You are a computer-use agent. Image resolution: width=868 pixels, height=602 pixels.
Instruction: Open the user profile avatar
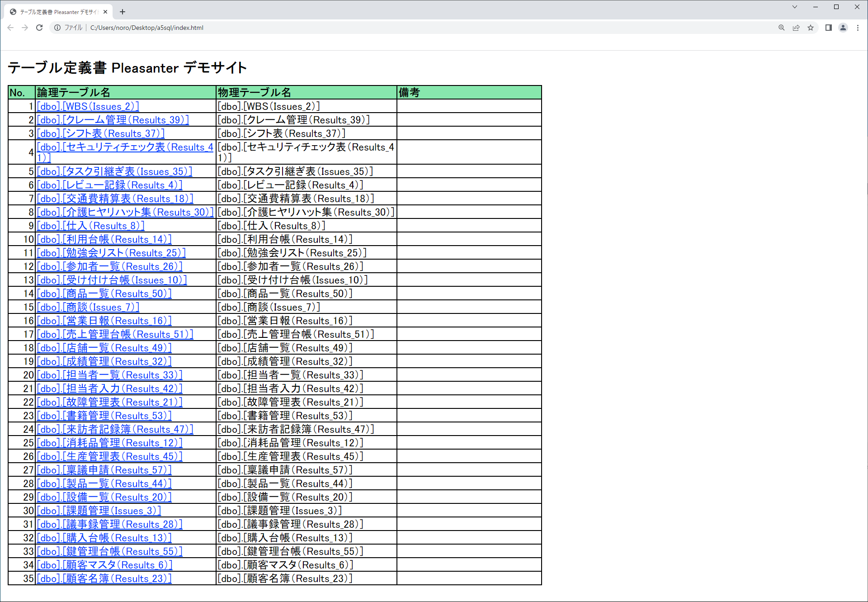(x=843, y=28)
